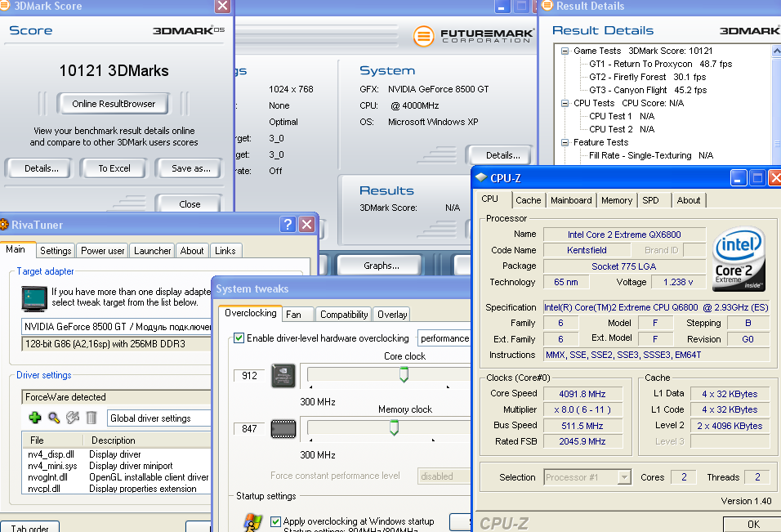This screenshot has width=781, height=532.
Task: Click the Futuremark Corporation logo
Action: (473, 36)
